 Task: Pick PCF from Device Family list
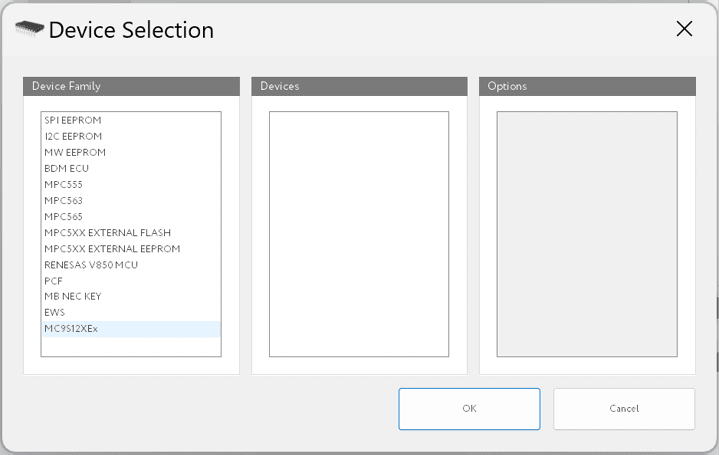click(x=54, y=280)
